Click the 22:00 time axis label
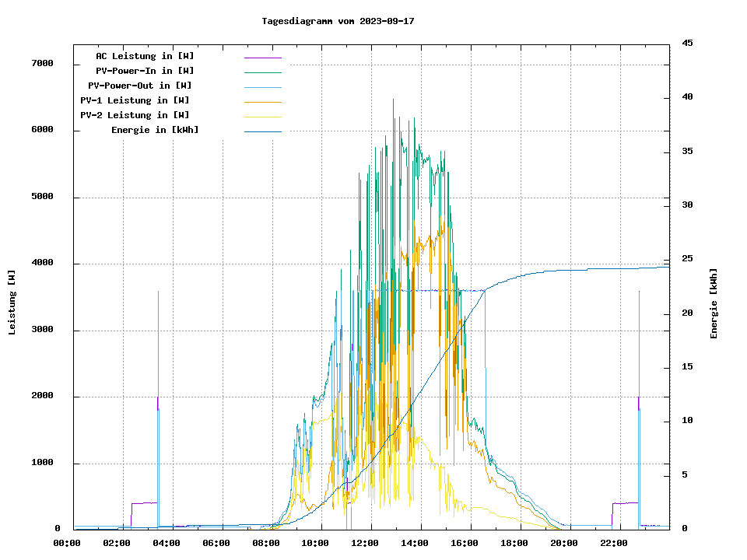This screenshot has width=747, height=560. click(x=614, y=543)
